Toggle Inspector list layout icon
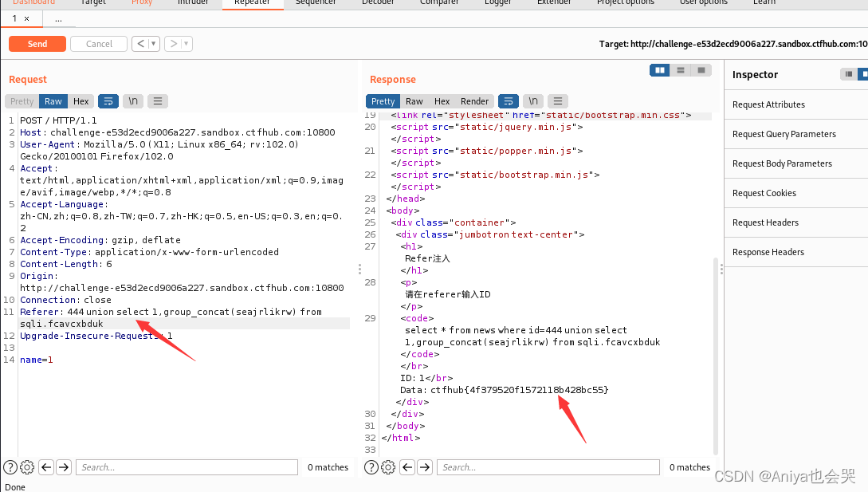Screen dimensions: 868x492 point(848,73)
